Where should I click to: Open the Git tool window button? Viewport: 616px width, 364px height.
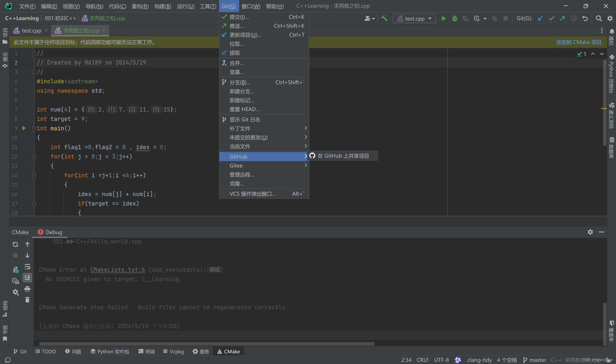[x=20, y=351]
